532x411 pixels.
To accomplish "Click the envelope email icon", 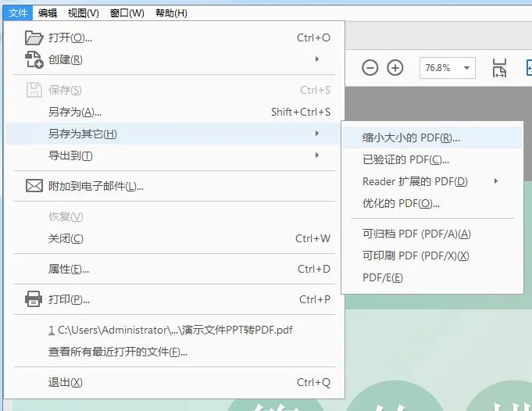I will pos(34,186).
